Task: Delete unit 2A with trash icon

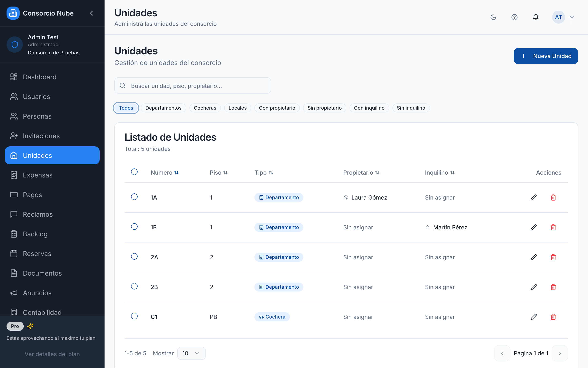Action: [553, 257]
